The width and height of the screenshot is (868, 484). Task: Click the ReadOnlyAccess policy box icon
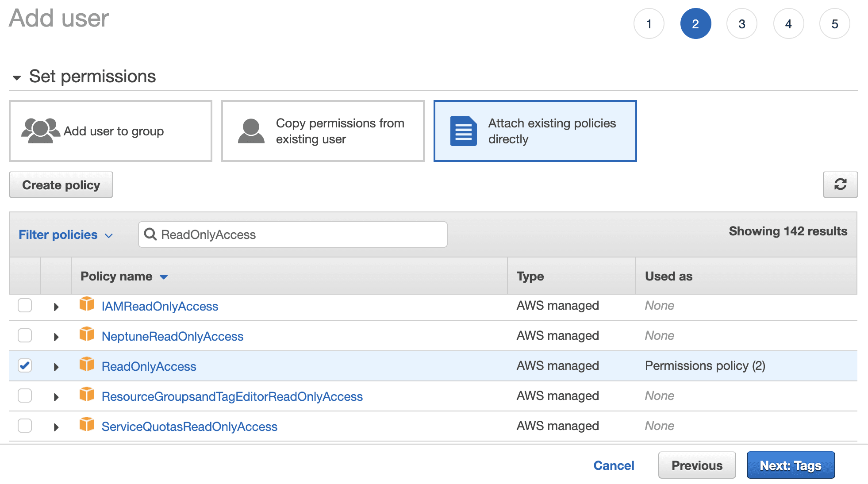(87, 365)
